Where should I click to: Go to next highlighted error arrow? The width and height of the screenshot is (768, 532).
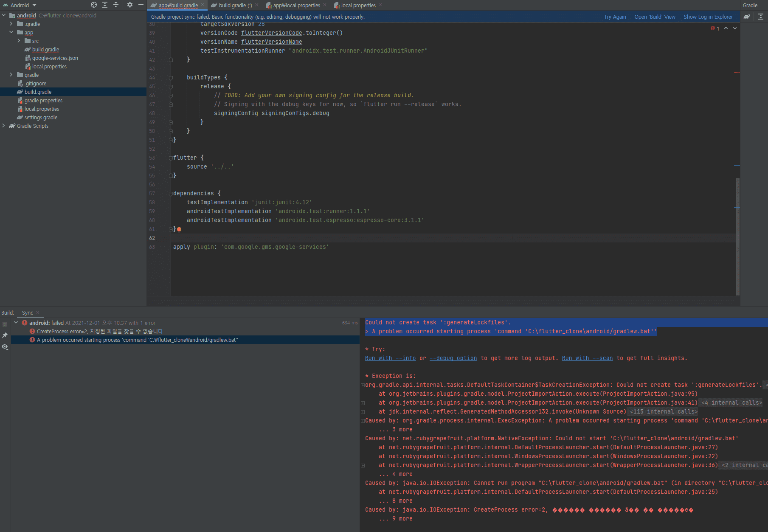[x=735, y=28]
